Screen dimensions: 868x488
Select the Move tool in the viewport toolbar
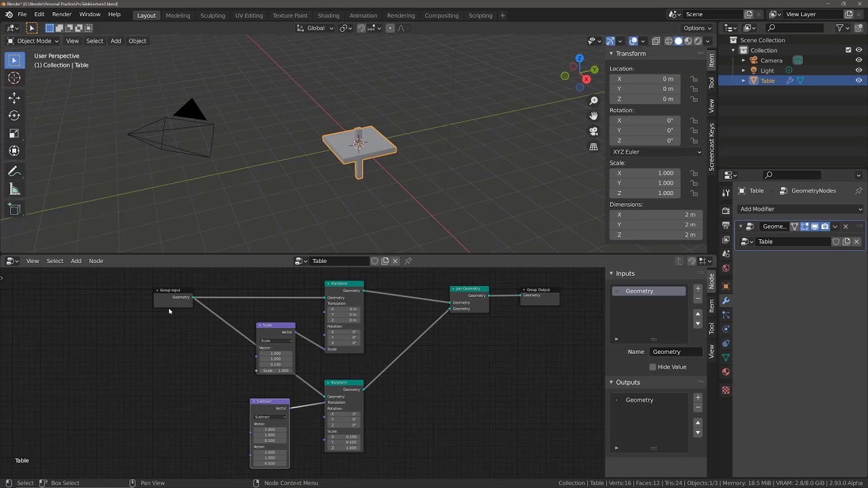[14, 98]
